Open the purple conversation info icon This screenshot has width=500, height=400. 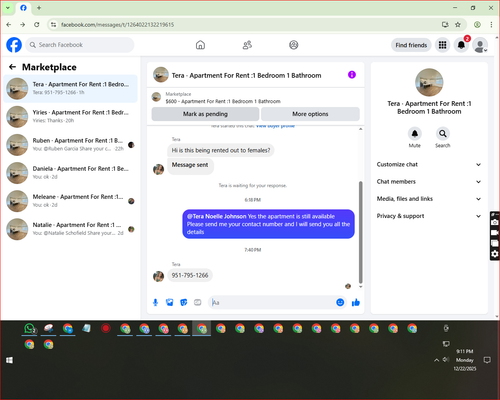pyautogui.click(x=352, y=75)
